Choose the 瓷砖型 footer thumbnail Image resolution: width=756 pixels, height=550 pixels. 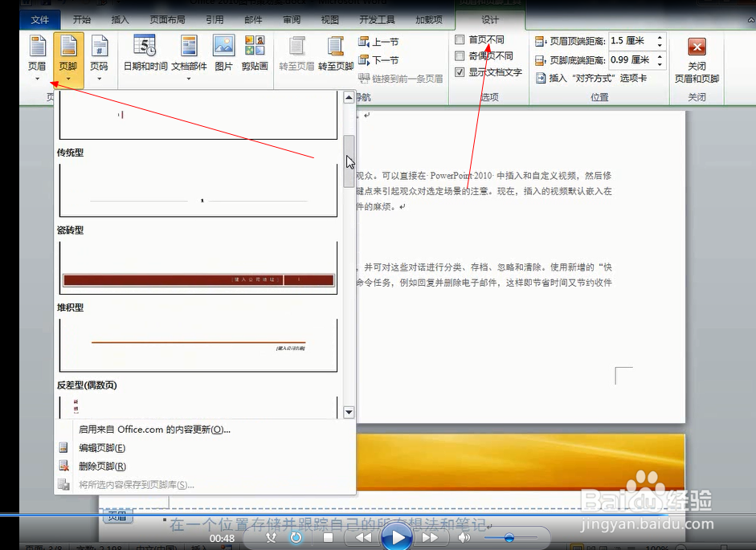pos(198,267)
